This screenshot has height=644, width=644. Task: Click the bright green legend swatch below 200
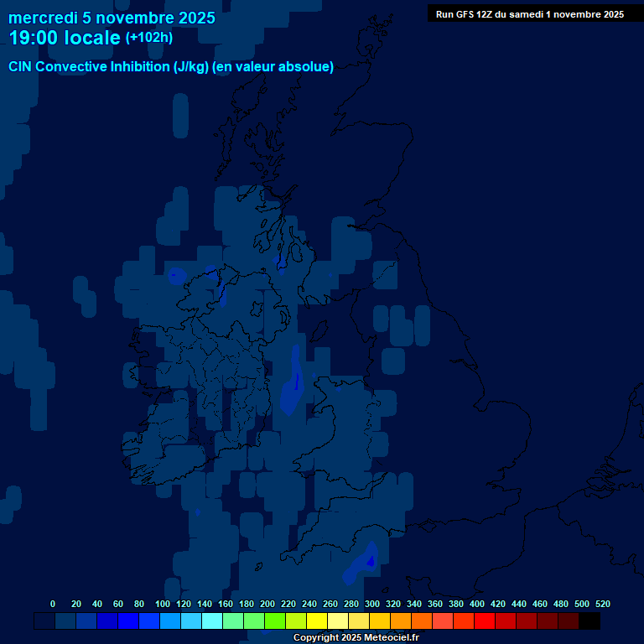coord(275,621)
